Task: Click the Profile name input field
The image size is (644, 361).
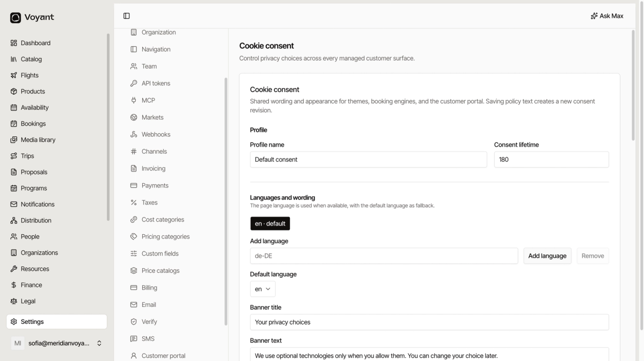Action: click(x=368, y=160)
